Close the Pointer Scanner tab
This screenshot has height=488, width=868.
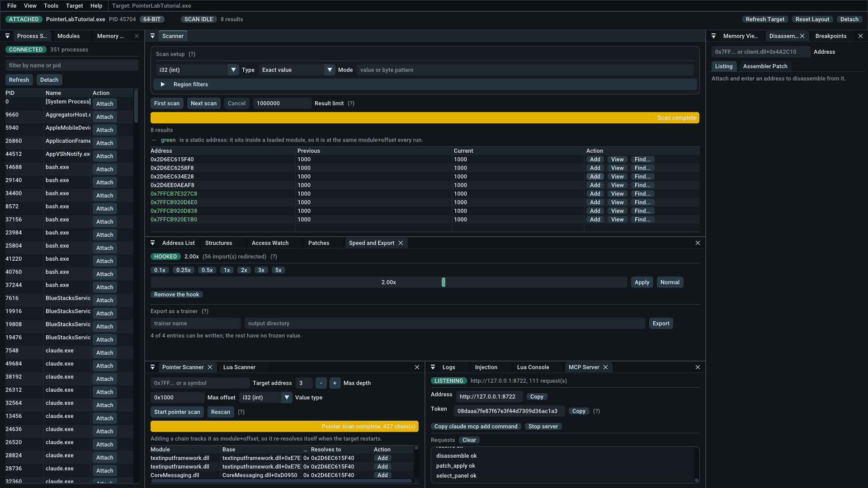pos(210,367)
